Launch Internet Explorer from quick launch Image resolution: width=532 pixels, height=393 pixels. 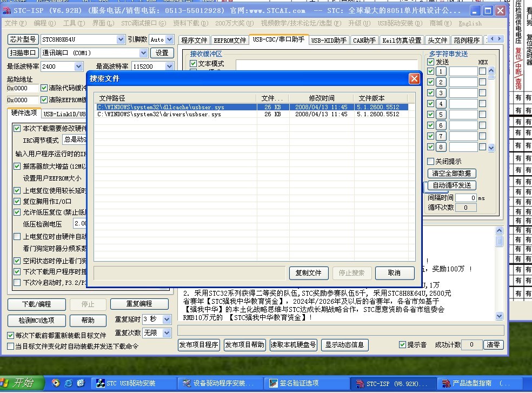[68, 383]
